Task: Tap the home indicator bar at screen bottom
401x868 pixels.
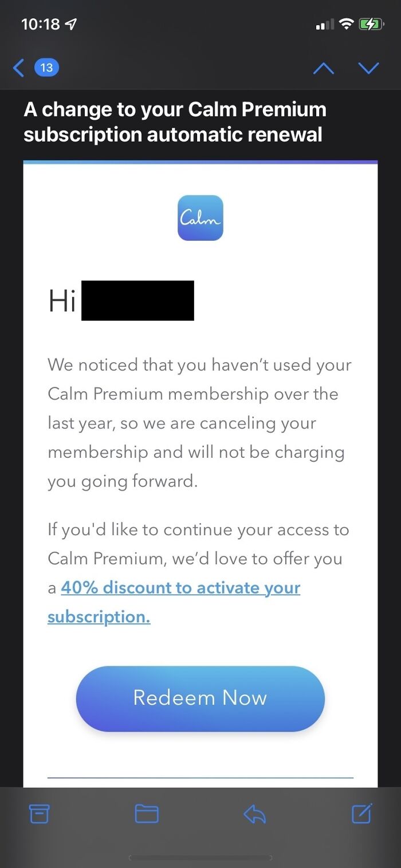Action: [200, 857]
